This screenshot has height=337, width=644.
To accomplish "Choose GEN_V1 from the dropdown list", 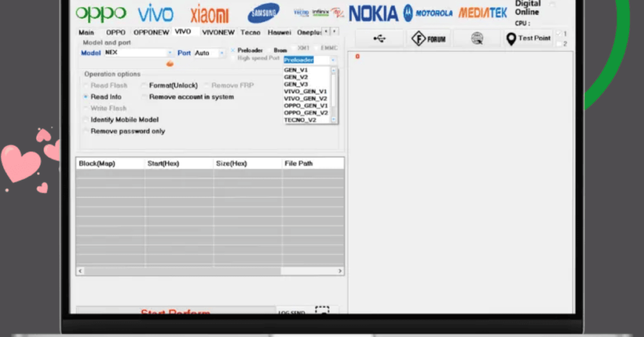I will coord(307,70).
